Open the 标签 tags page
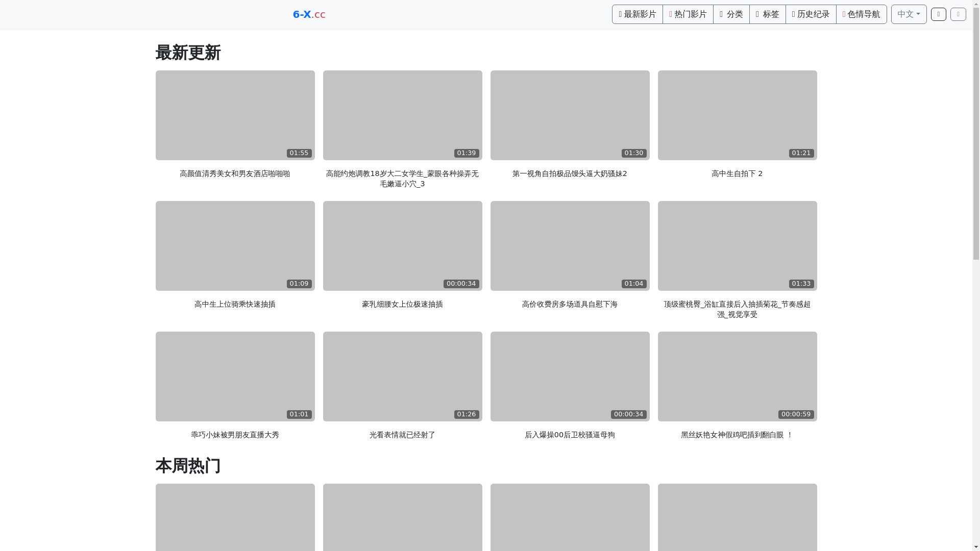This screenshot has width=980, height=551. (767, 14)
